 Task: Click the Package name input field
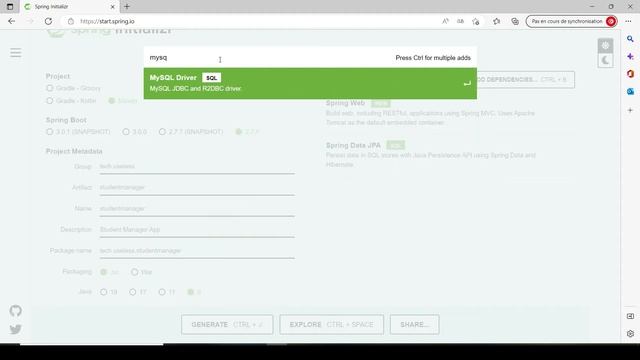click(197, 251)
